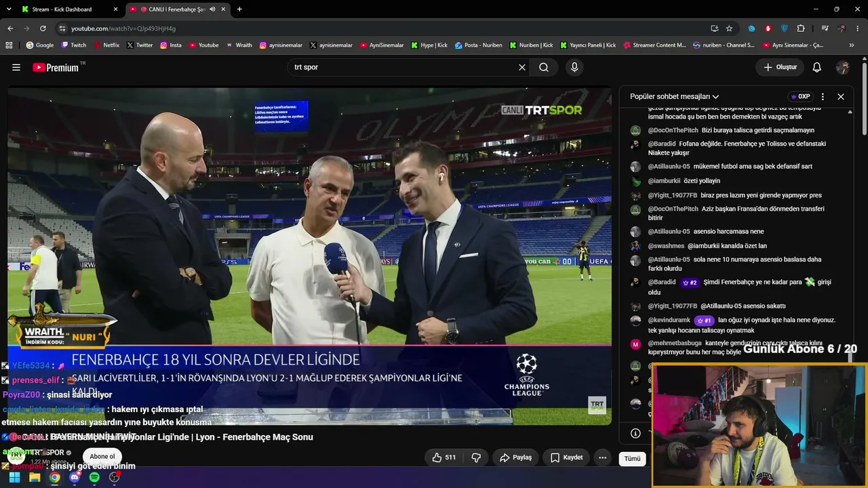Clear the search box text
The image size is (868, 488).
coord(522,67)
